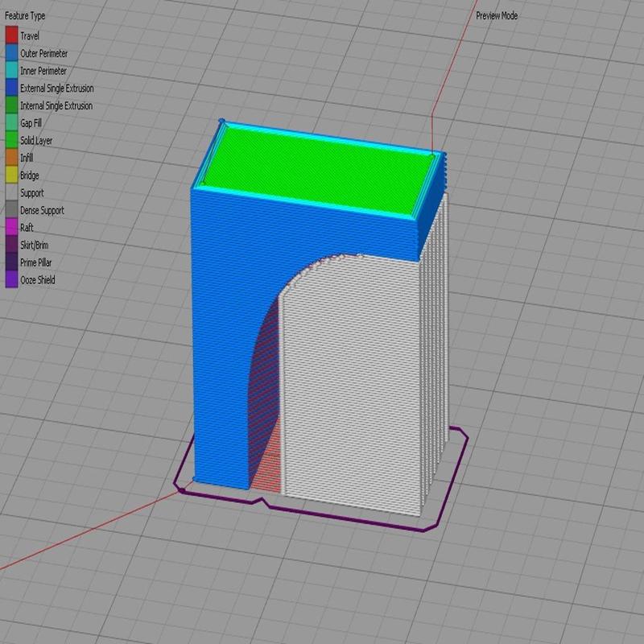This screenshot has height=644, width=644.
Task: Click the purple Ooze Shield swatch
Action: (x=11, y=280)
